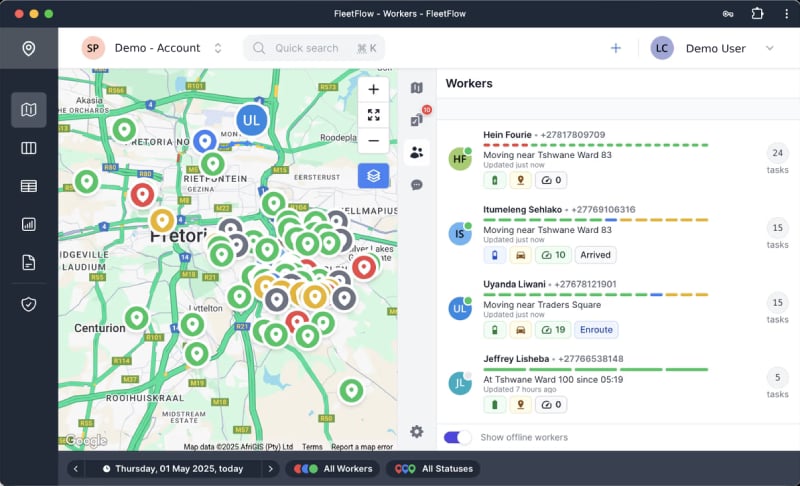Screen dimensions: 800x486
Task: Select the Workers panel people icon
Action: (416, 152)
